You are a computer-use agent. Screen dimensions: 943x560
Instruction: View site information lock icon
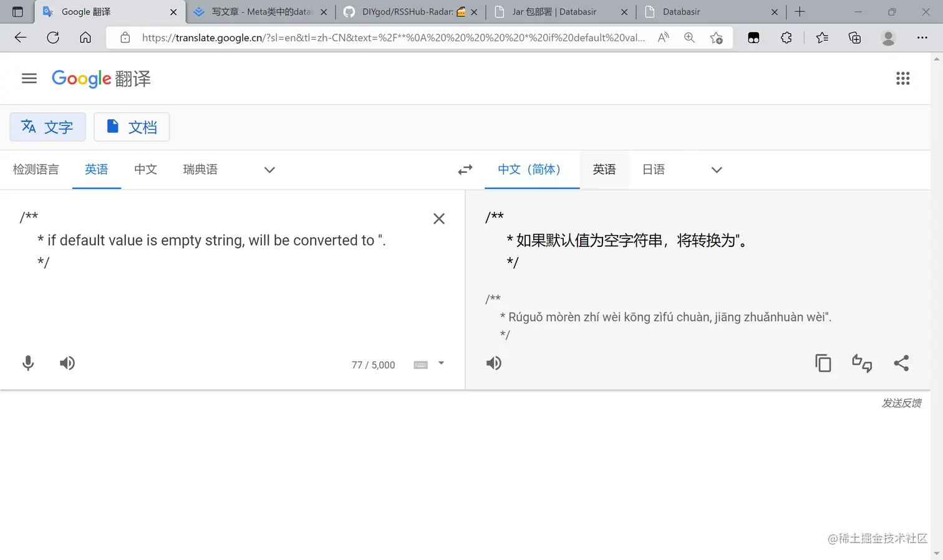[x=125, y=37]
